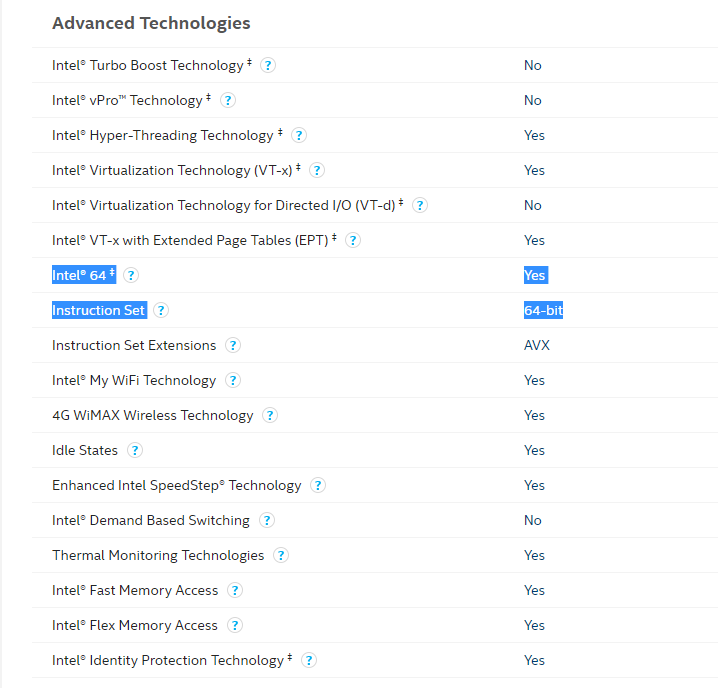Show info for Instruction Set Extensions
The height and width of the screenshot is (688, 718).
(x=233, y=345)
